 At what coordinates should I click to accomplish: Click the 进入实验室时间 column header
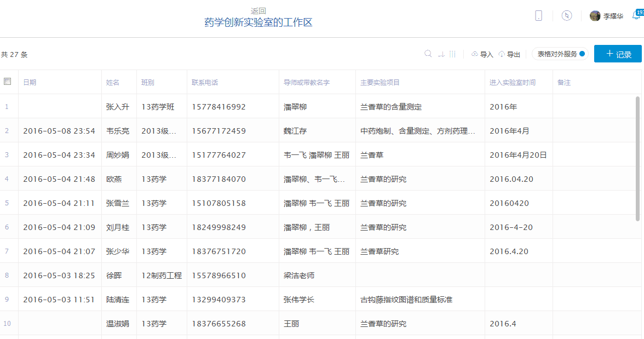(513, 82)
